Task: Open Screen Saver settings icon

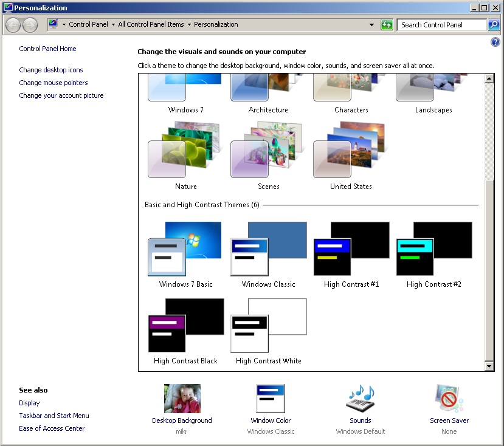Action: [x=449, y=399]
